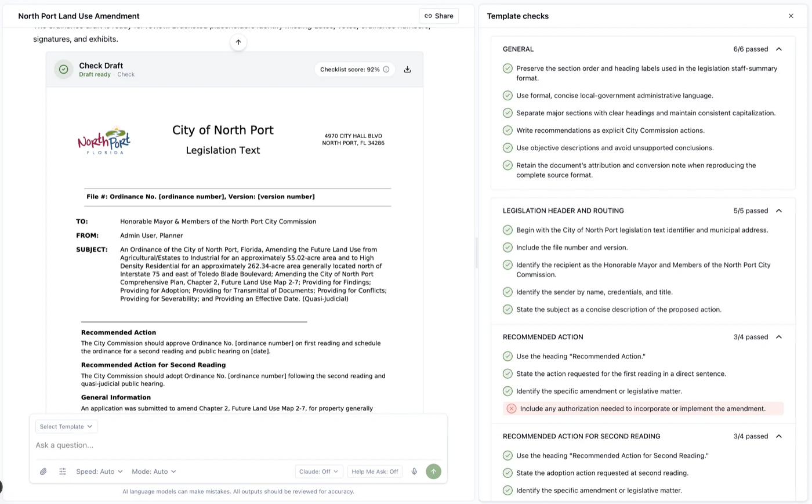Screen dimensions: 812x504
Task: Collapse RECOMMENDED ACTION FOR SECOND READING section
Action: [x=779, y=436]
